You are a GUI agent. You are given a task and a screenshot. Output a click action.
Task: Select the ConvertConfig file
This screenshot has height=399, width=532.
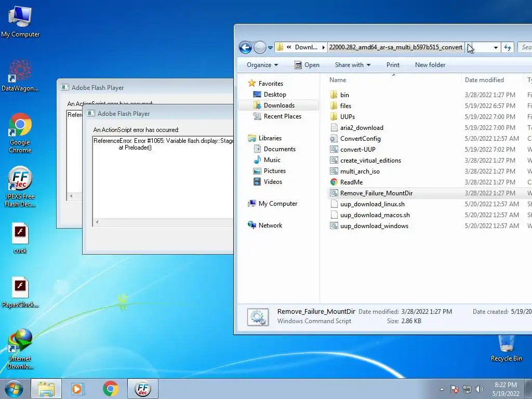tap(361, 138)
